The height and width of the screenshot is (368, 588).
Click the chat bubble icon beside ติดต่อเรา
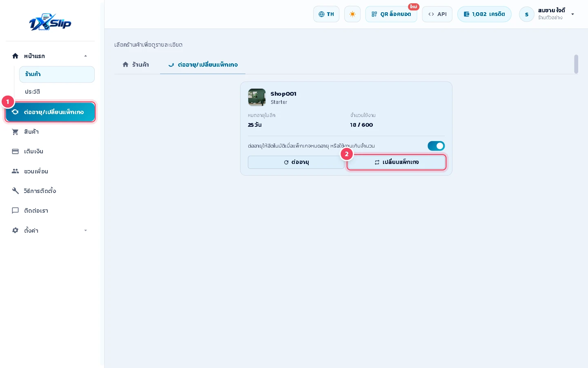(16, 211)
